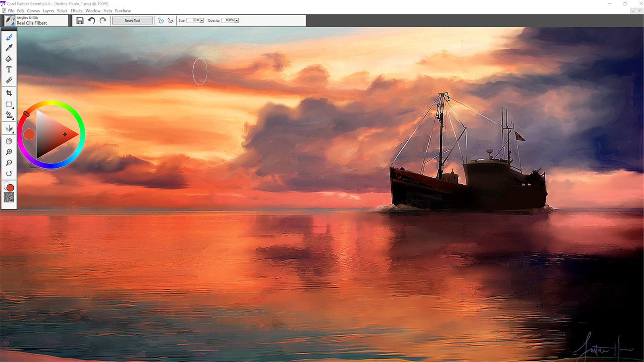This screenshot has width=644, height=362.
Task: Open the brush Size dropdown
Action: 202,20
